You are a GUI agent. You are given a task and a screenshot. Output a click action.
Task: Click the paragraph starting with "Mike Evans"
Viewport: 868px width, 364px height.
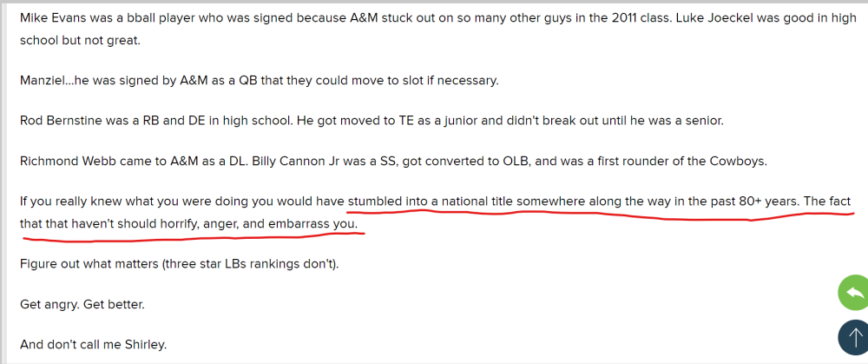[437, 29]
